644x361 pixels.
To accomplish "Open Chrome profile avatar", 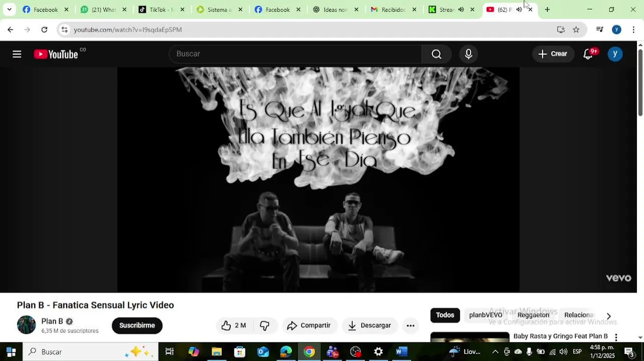I will point(616,30).
